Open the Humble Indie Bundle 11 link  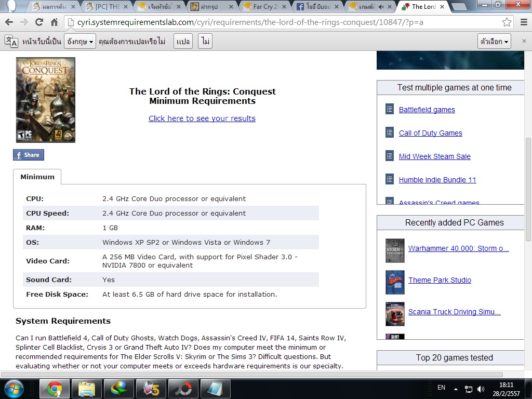(437, 180)
